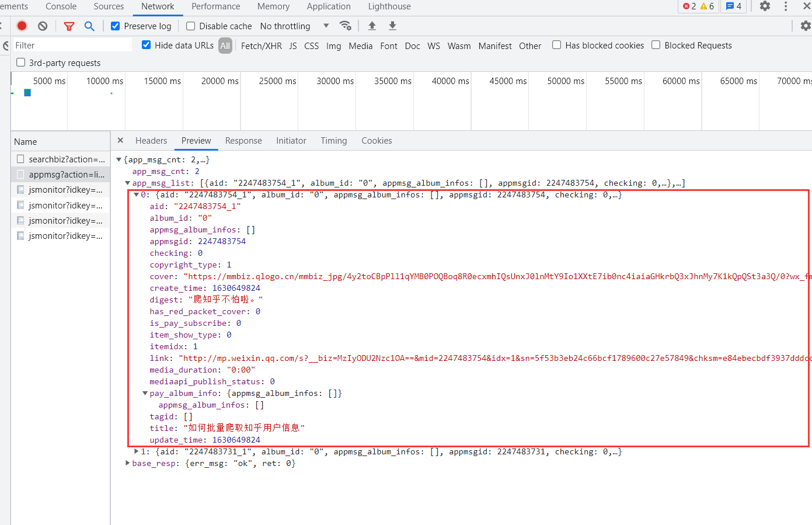
Task: Import HAR file with upload arrow
Action: (x=372, y=26)
